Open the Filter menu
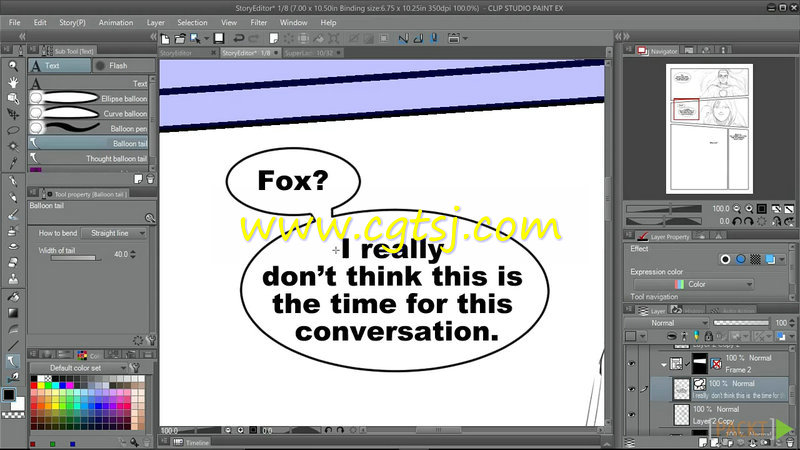This screenshot has height=450, width=800. point(259,22)
